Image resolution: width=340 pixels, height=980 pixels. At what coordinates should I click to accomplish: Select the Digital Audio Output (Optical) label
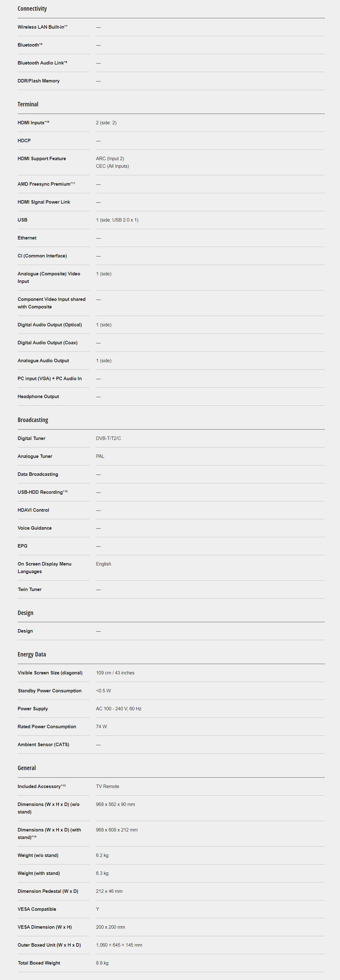pyautogui.click(x=49, y=325)
